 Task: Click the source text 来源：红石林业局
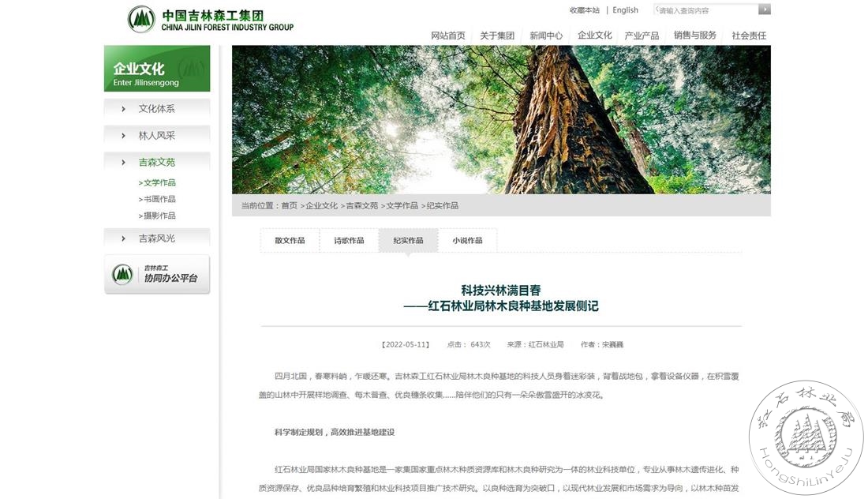[535, 344]
